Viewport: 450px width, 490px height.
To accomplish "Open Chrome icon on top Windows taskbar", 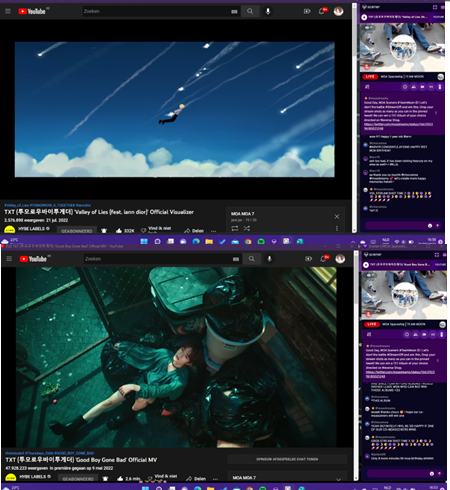I will [248, 241].
